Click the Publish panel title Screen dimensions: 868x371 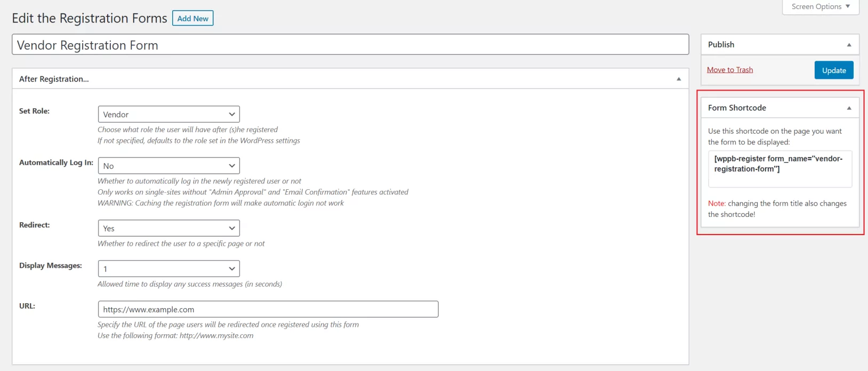(721, 45)
